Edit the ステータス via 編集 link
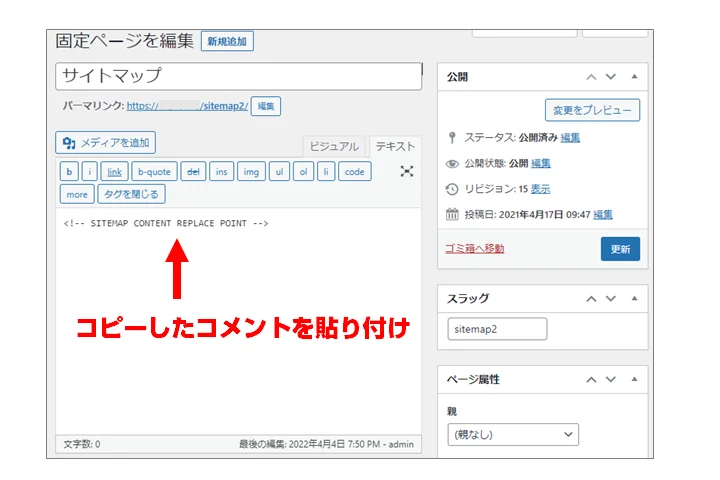The height and width of the screenshot is (480, 720). pyautogui.click(x=570, y=137)
